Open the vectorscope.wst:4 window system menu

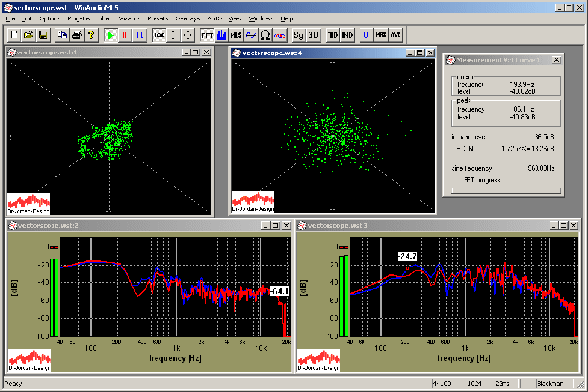point(238,53)
